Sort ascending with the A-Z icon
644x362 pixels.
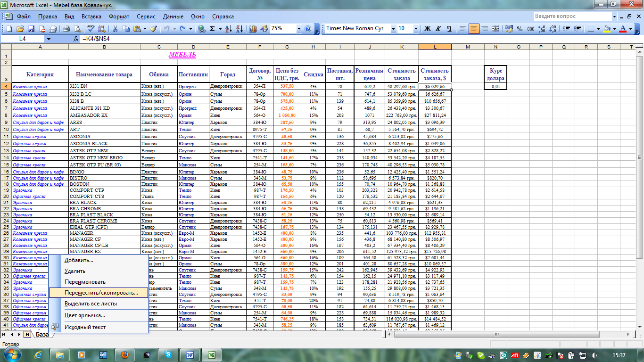pyautogui.click(x=229, y=29)
